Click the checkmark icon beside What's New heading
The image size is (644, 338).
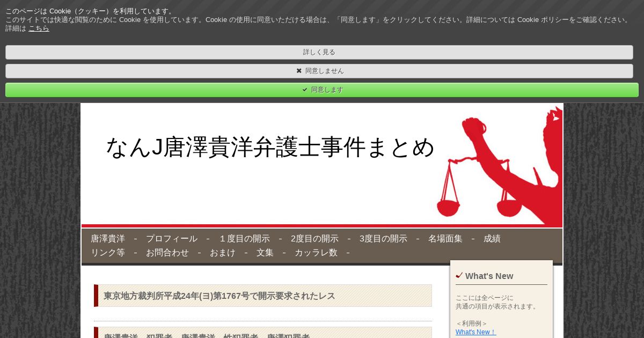[459, 276]
